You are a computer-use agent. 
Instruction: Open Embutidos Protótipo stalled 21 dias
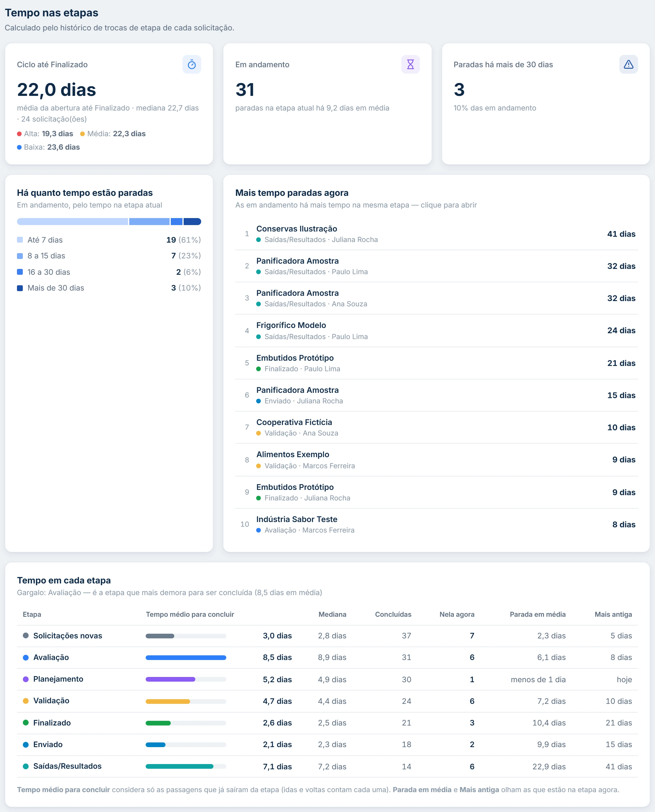point(436,363)
